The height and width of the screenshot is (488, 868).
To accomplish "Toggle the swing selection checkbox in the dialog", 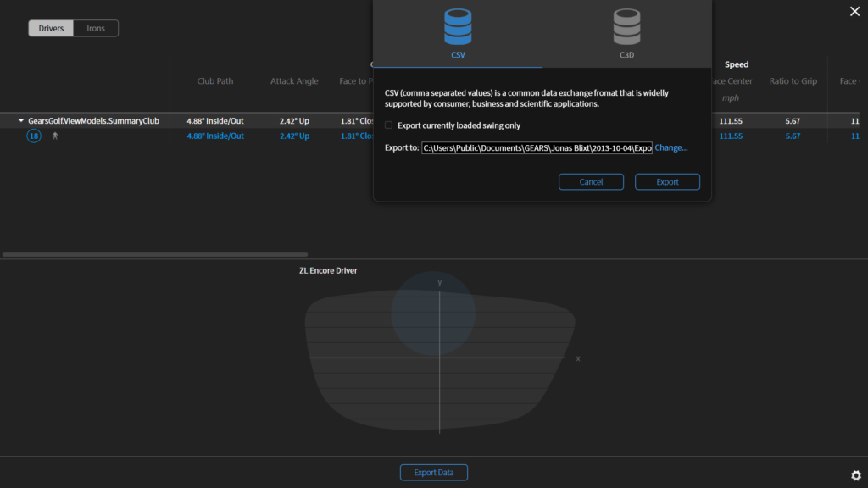I will pos(388,123).
